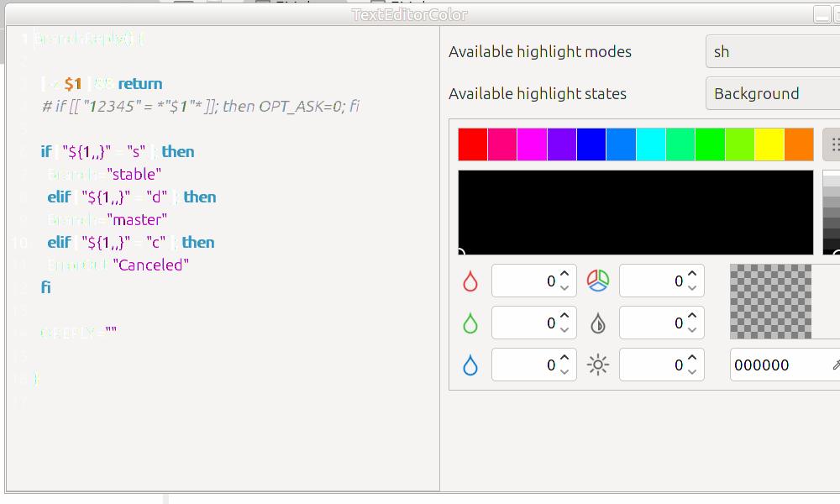
Task: Click the brightness sun icon
Action: click(597, 365)
